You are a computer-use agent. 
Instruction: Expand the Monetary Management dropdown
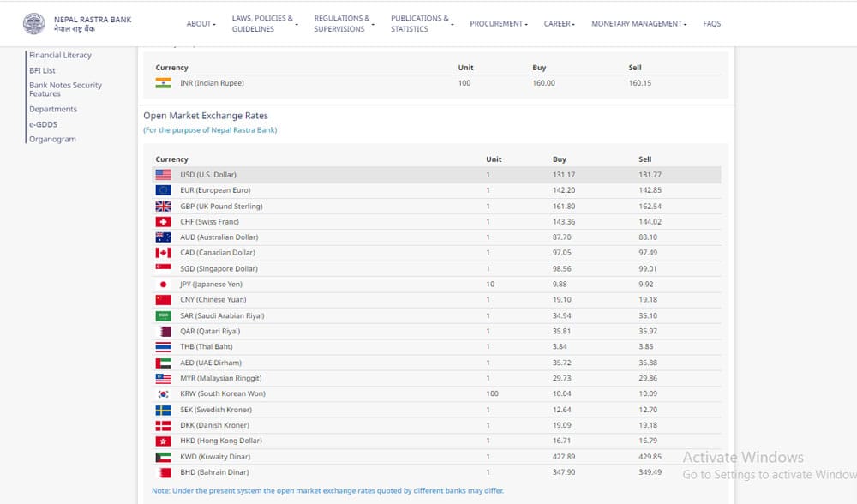point(639,24)
